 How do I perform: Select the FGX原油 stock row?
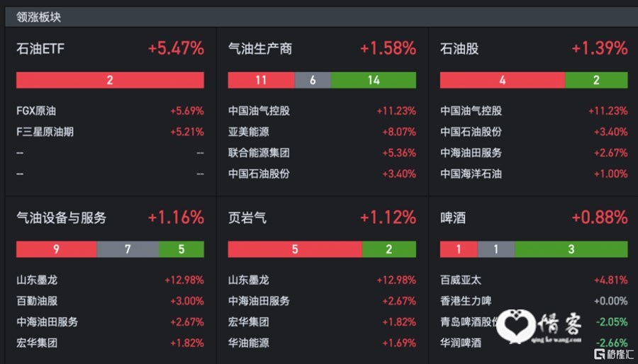(x=110, y=111)
